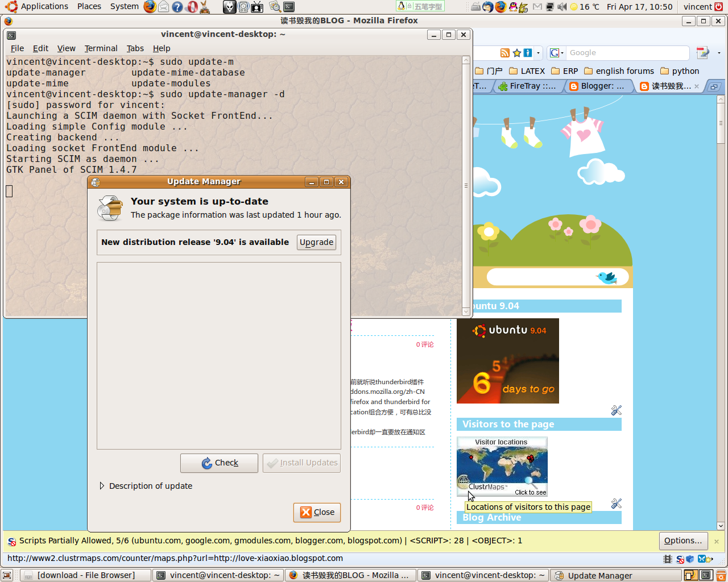Click NoScript icon in Firefox status bar
This screenshot has width=728, height=582.
coord(680,559)
